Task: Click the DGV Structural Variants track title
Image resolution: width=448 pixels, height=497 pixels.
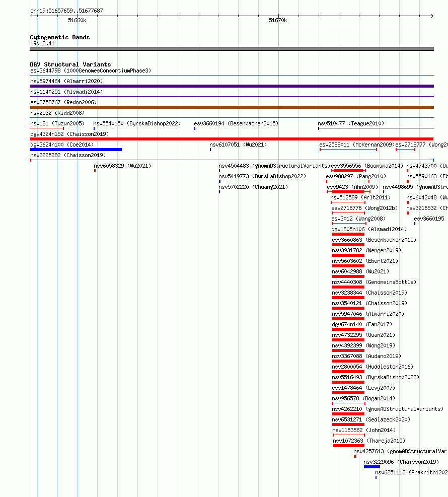Action: point(70,64)
